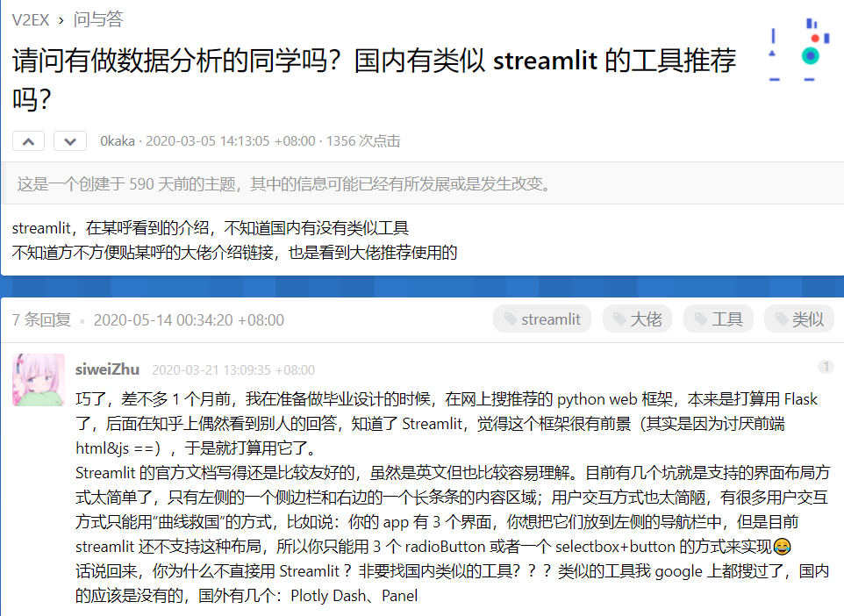Screen dimensions: 844x616
Task: Downvote the topic with the down arrow
Action: click(70, 141)
